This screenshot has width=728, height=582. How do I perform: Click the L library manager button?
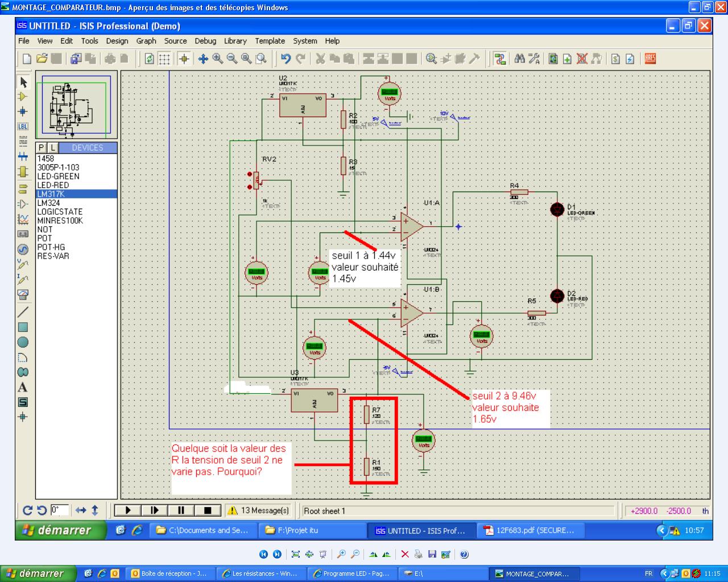[x=52, y=148]
